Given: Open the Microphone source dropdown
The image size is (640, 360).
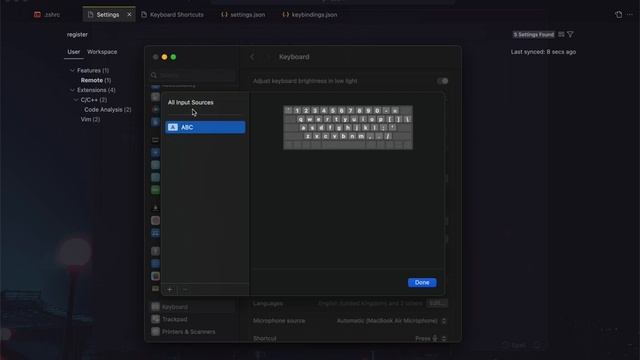Looking at the screenshot, I should (x=391, y=321).
